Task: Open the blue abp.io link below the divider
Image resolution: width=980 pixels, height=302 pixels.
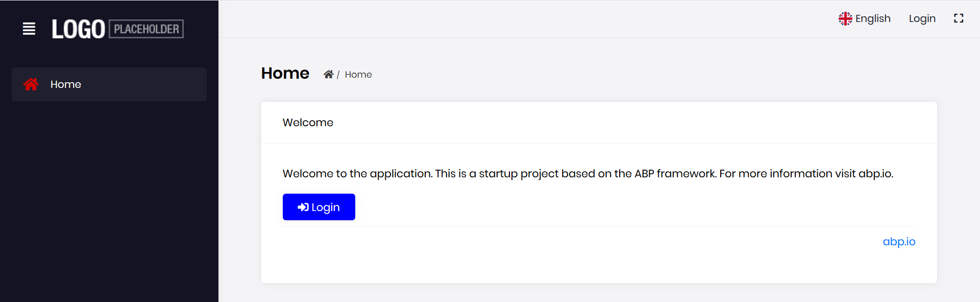Action: click(x=899, y=242)
